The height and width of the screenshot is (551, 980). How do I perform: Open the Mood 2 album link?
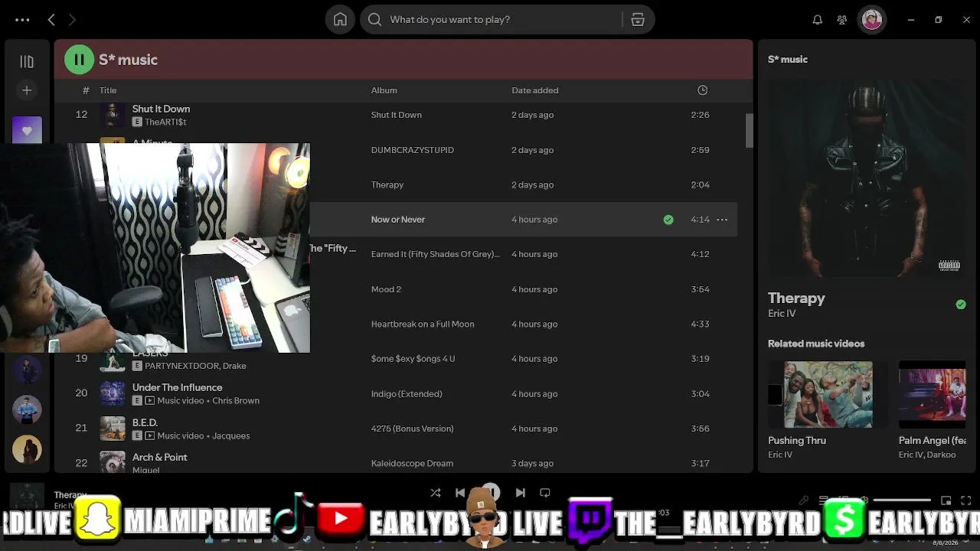click(x=386, y=289)
